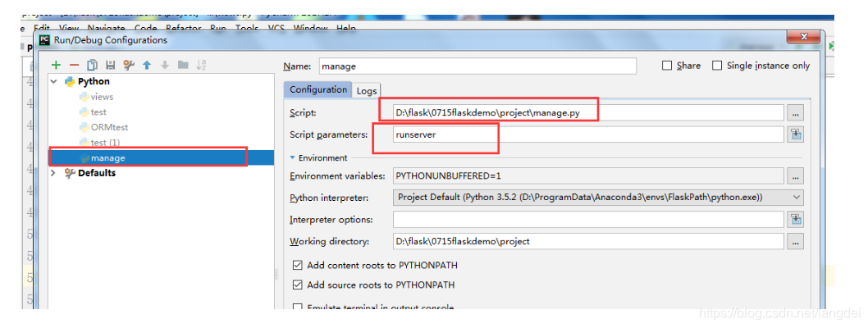Enable Single instance only
868x328 pixels.
pyautogui.click(x=717, y=66)
